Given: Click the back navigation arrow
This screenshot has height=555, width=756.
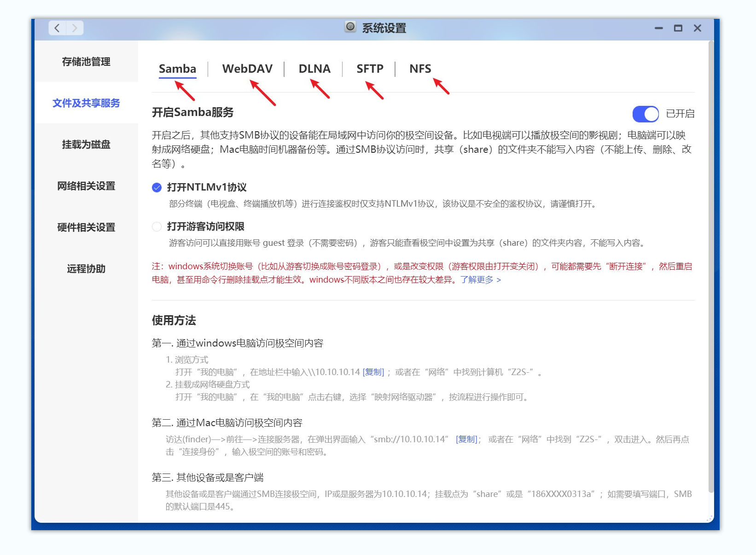Looking at the screenshot, I should [x=57, y=28].
